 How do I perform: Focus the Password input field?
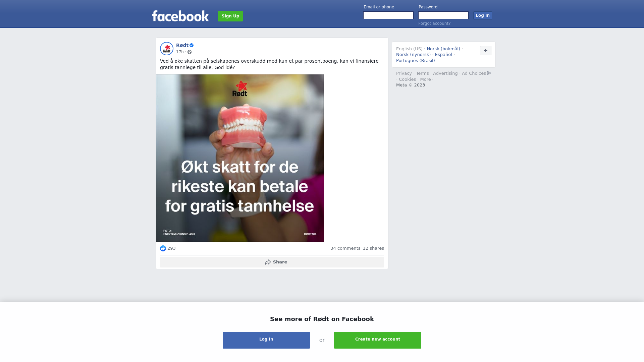point(443,15)
